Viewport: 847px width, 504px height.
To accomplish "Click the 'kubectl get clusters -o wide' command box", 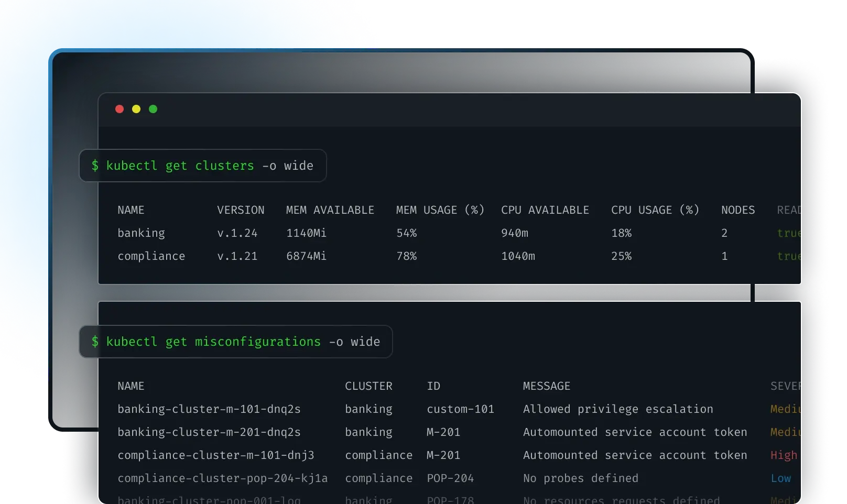I will point(202,166).
